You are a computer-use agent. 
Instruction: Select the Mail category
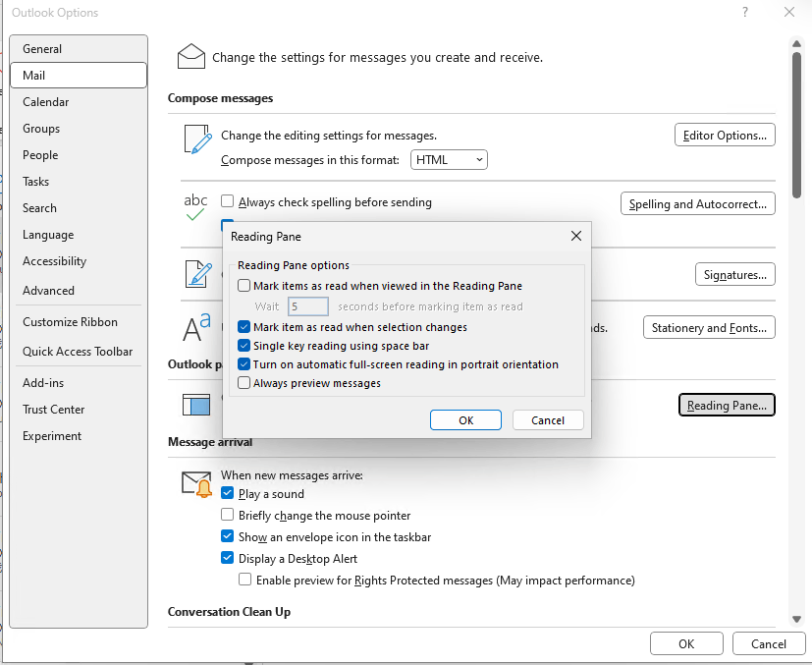pos(79,75)
